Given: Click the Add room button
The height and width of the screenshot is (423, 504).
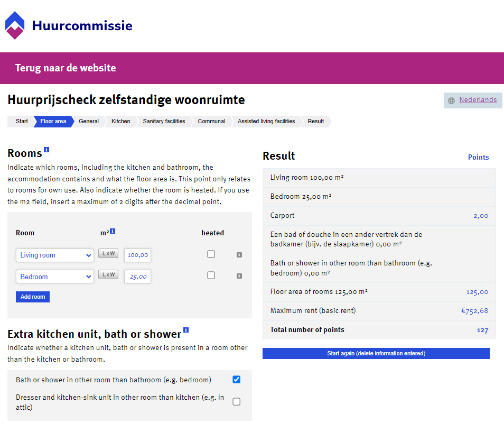Looking at the screenshot, I should coord(33,297).
